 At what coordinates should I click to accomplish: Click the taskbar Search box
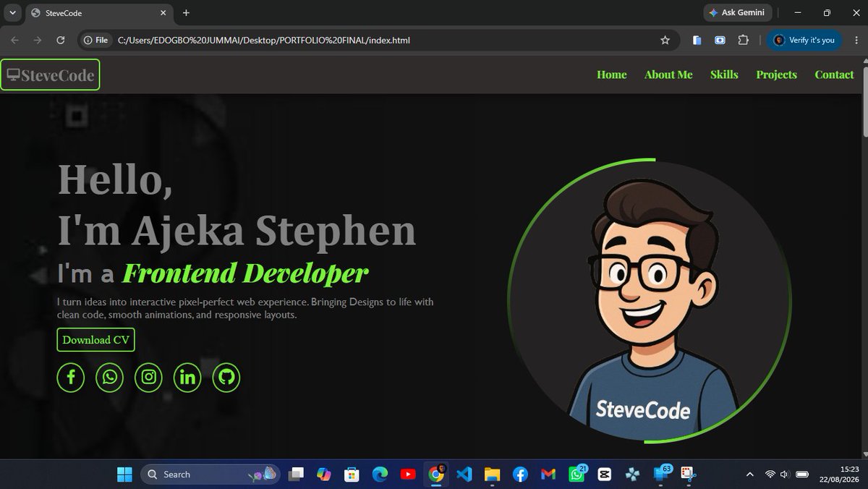coord(210,475)
